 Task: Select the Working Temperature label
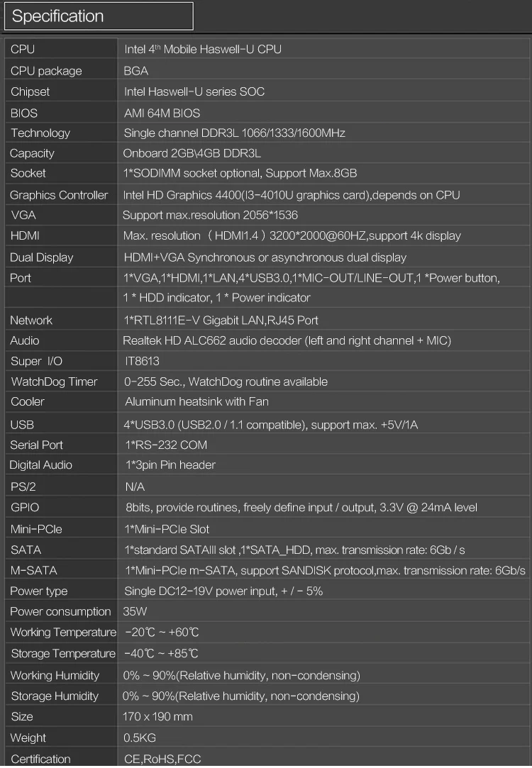[x=63, y=633]
